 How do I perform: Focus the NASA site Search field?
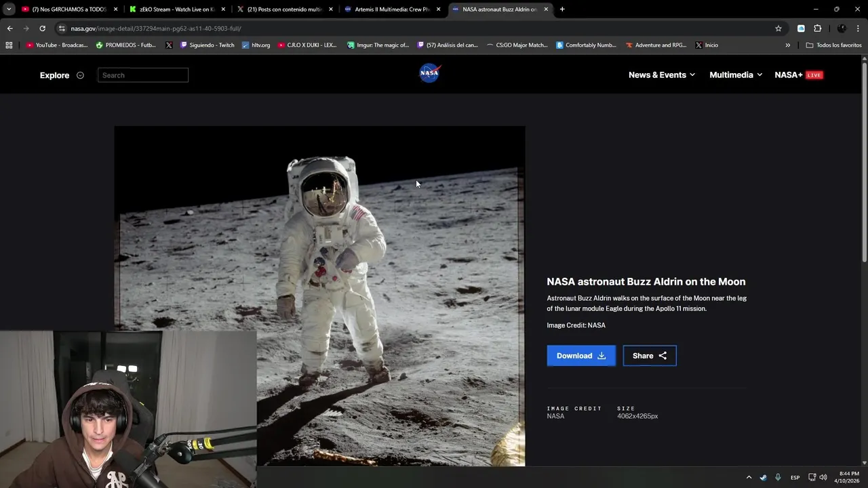pyautogui.click(x=143, y=75)
